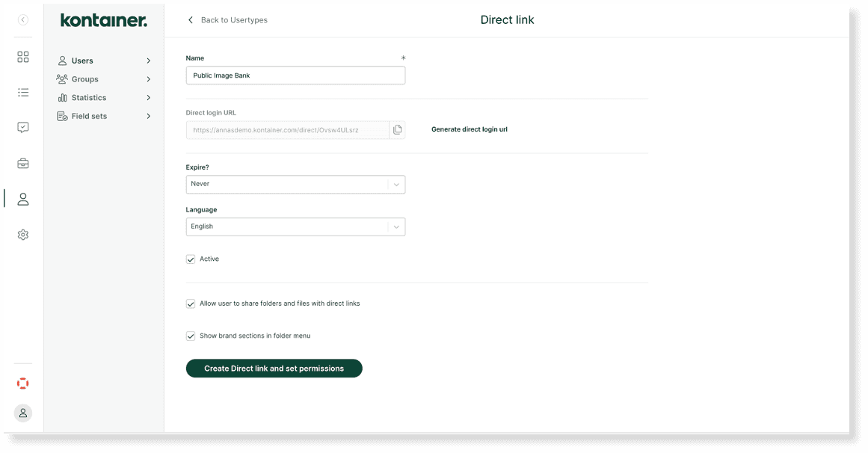The image size is (868, 453).
Task: Open the Statistics menu item
Action: [x=104, y=98]
